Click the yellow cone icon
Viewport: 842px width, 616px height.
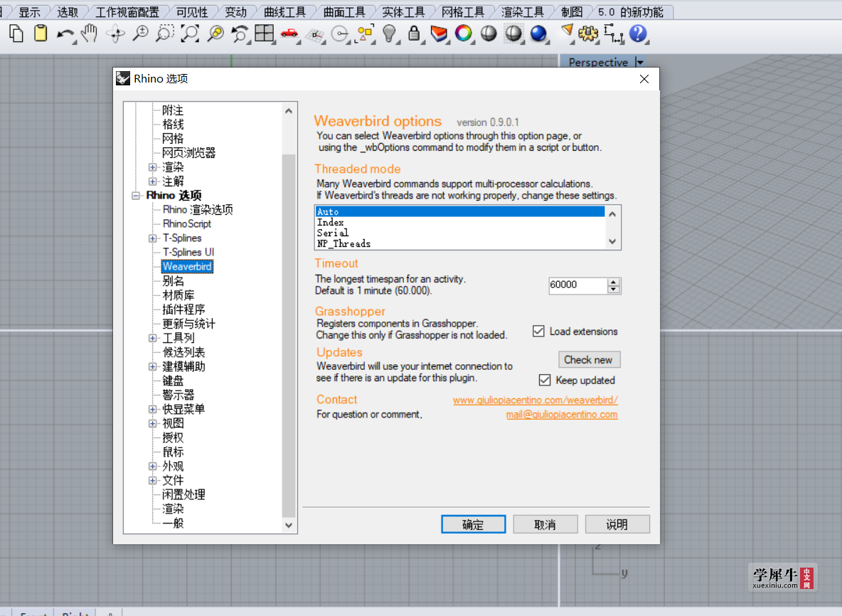click(567, 32)
